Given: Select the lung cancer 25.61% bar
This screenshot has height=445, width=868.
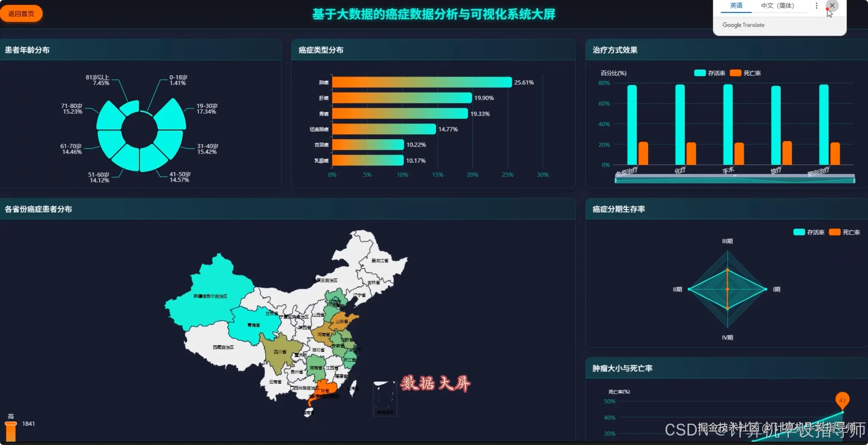Looking at the screenshot, I should click(422, 82).
